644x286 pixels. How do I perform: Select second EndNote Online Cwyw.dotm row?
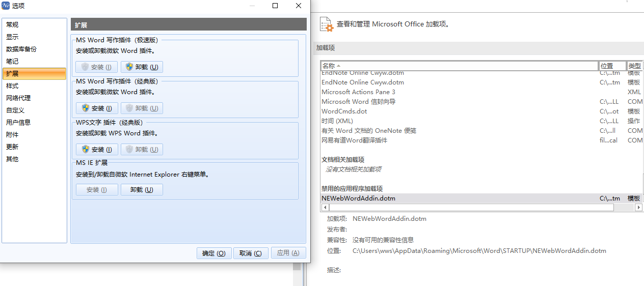tap(481, 82)
